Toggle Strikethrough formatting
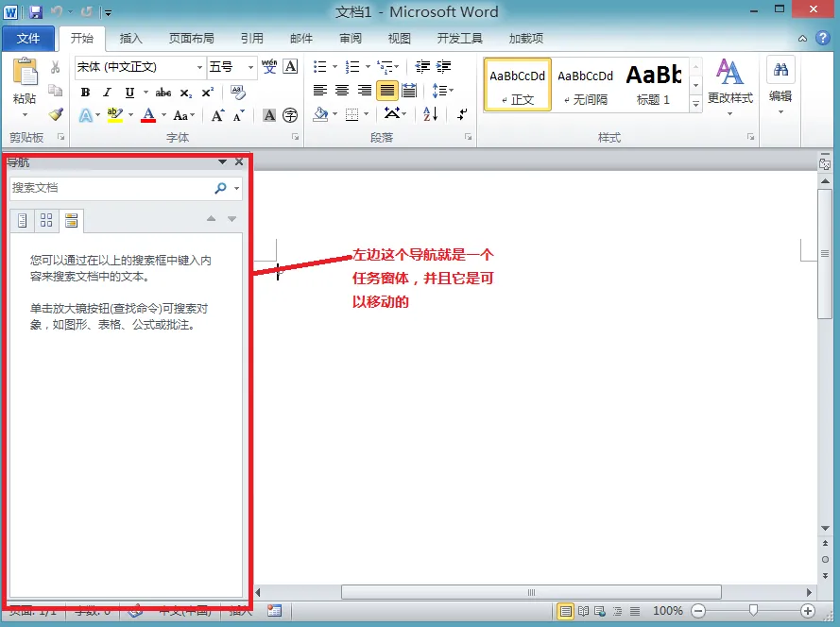 (163, 93)
